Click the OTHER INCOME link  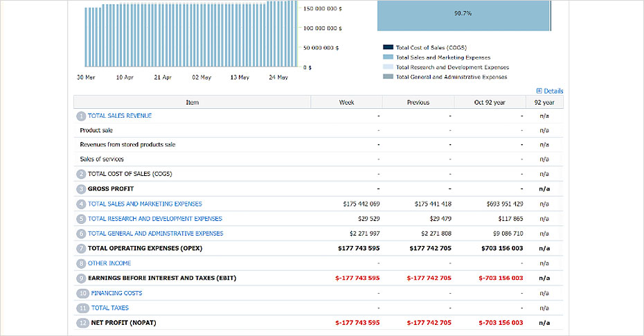tap(109, 263)
